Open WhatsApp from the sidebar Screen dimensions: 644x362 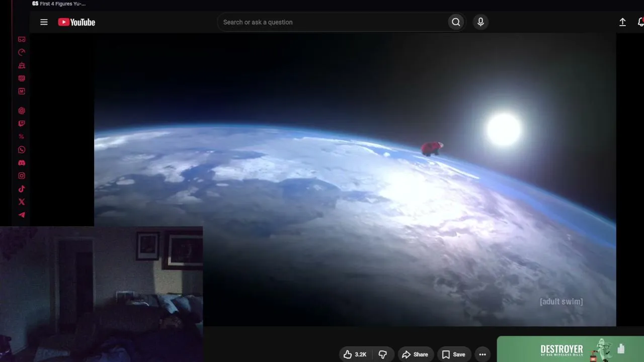coord(22,150)
